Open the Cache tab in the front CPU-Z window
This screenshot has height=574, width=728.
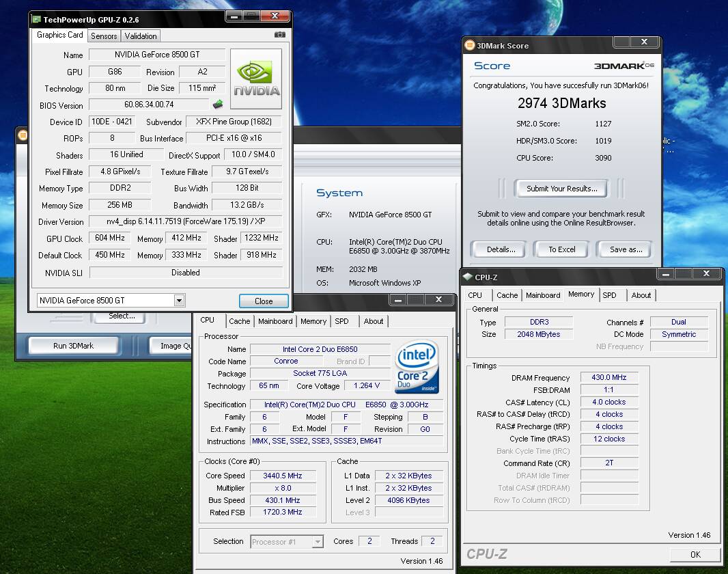pos(240,321)
